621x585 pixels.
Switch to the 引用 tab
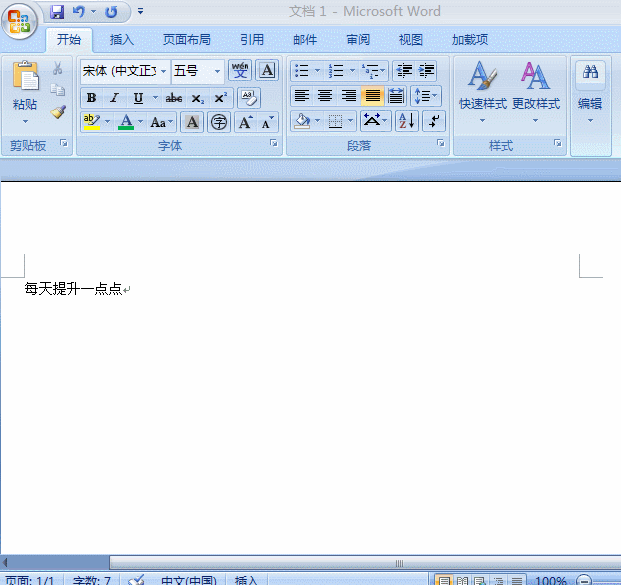click(252, 40)
